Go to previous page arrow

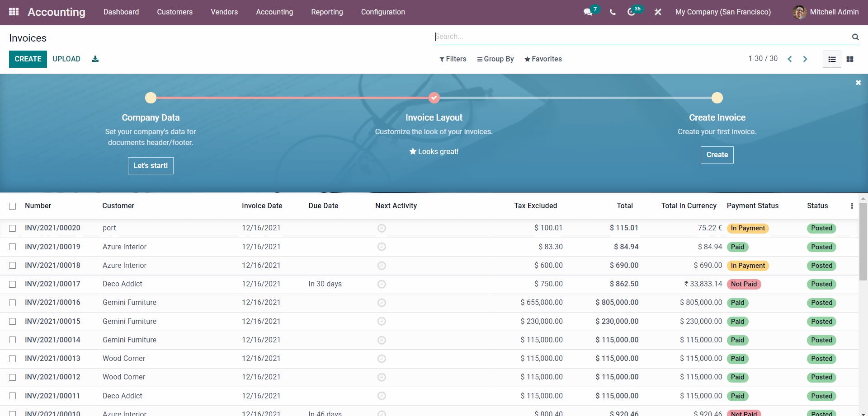click(790, 59)
